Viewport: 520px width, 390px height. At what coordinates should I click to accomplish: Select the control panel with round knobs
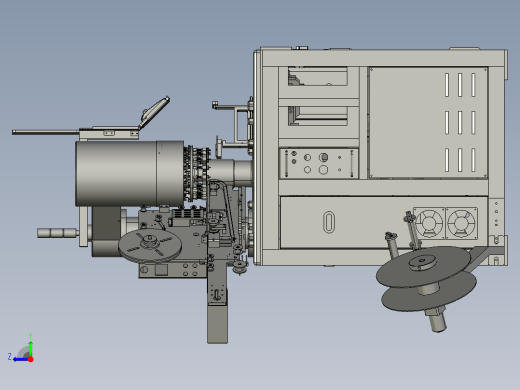pos(319,163)
